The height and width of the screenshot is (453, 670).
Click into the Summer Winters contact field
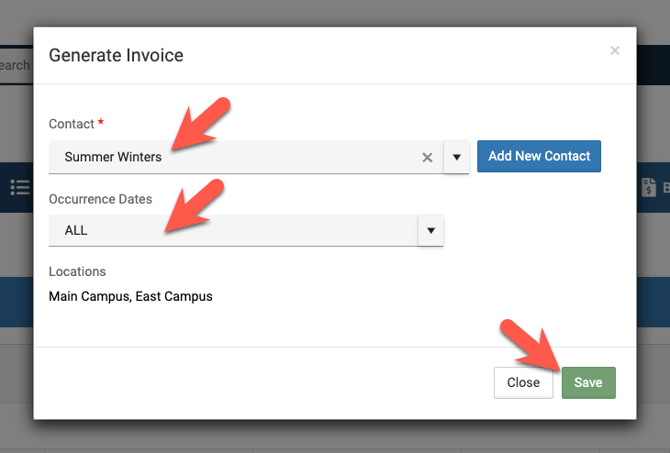(232, 157)
